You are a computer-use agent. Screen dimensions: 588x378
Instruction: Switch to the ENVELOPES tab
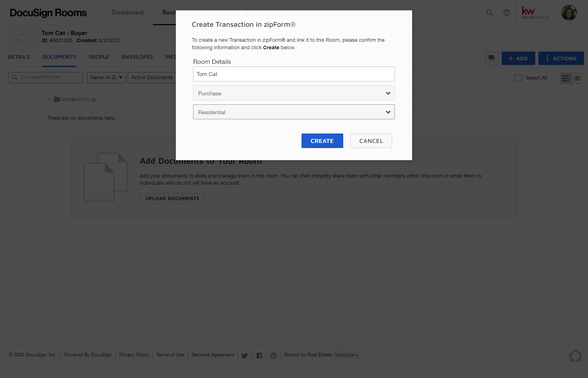[x=137, y=57]
